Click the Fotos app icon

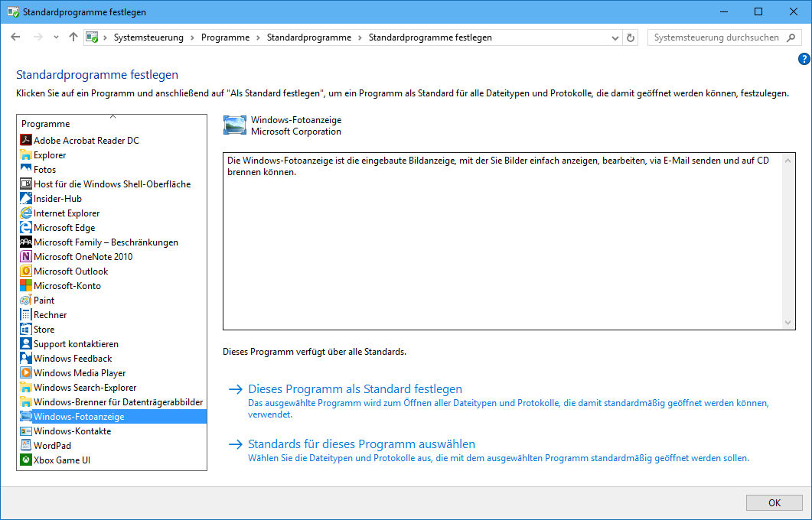[26, 169]
